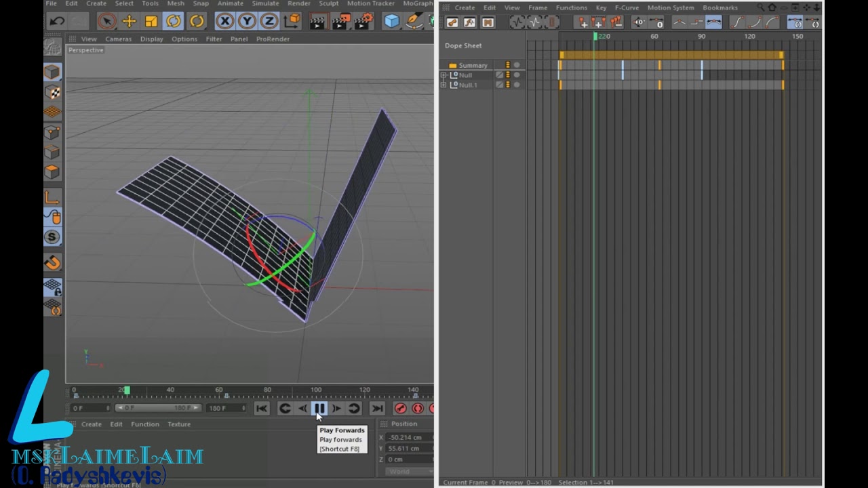
Task: Select the highlighted Rotate tool
Action: tap(174, 21)
